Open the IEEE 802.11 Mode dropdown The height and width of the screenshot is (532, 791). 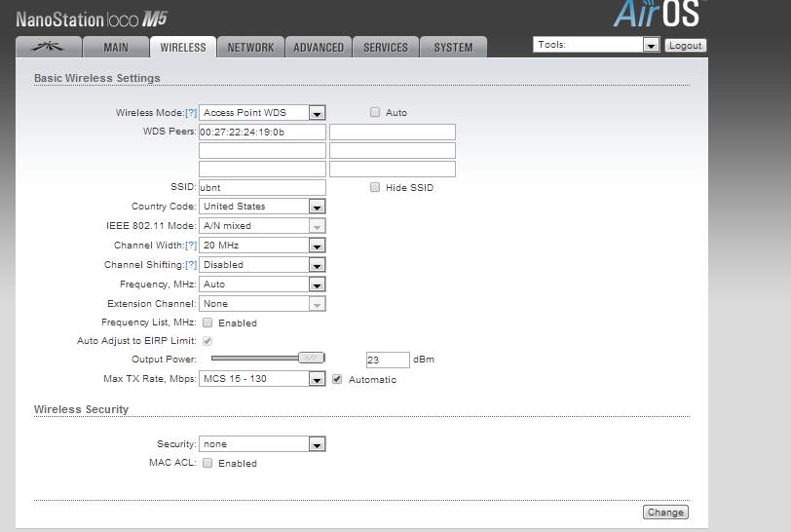(x=262, y=226)
